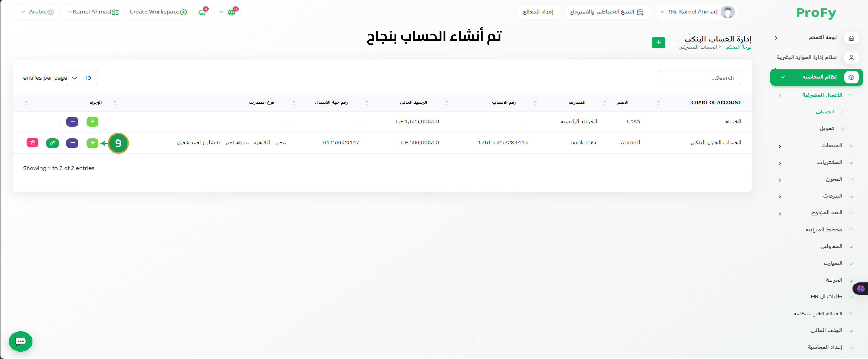Click the الحساب الجاري البنكي cell

coord(716,143)
